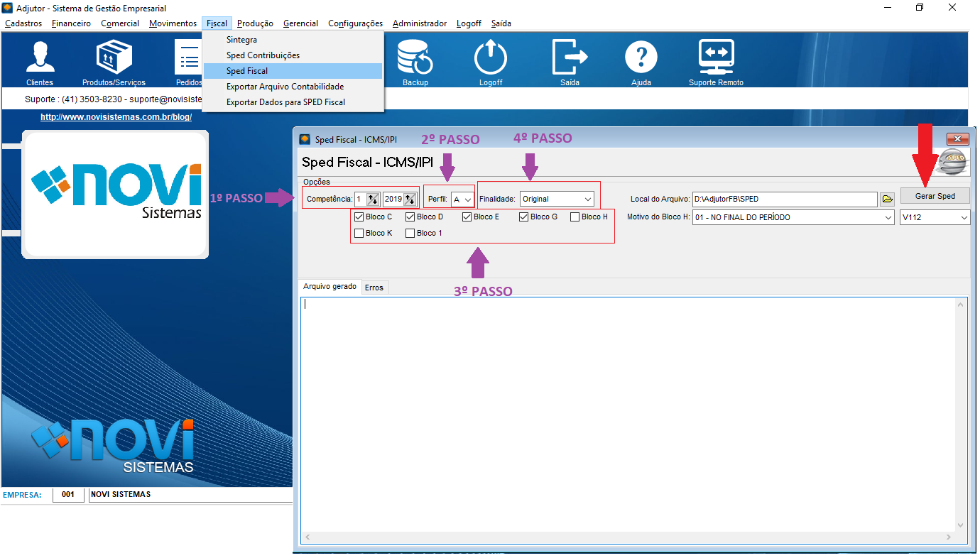
Task: Open the Ajuda help icon
Action: 641,62
